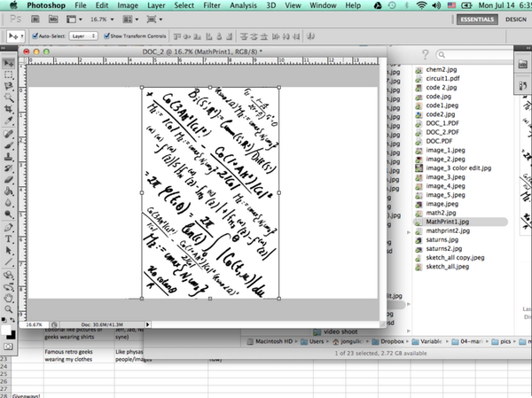Image resolution: width=532 pixels, height=398 pixels.
Task: Select the Type tool
Action: [x=9, y=239]
